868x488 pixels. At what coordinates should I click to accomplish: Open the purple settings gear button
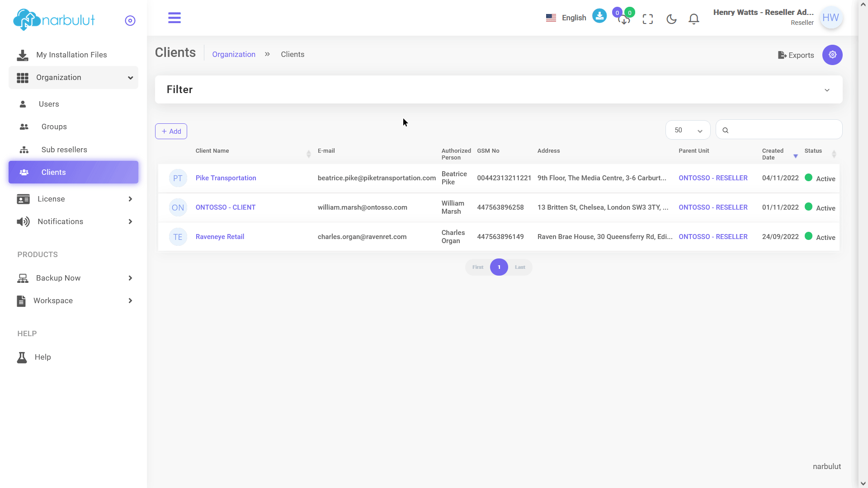pos(832,55)
